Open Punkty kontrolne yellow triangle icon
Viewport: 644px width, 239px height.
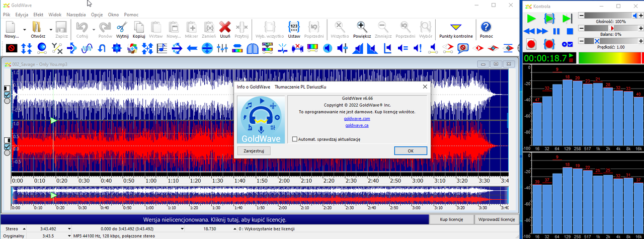coord(456,27)
